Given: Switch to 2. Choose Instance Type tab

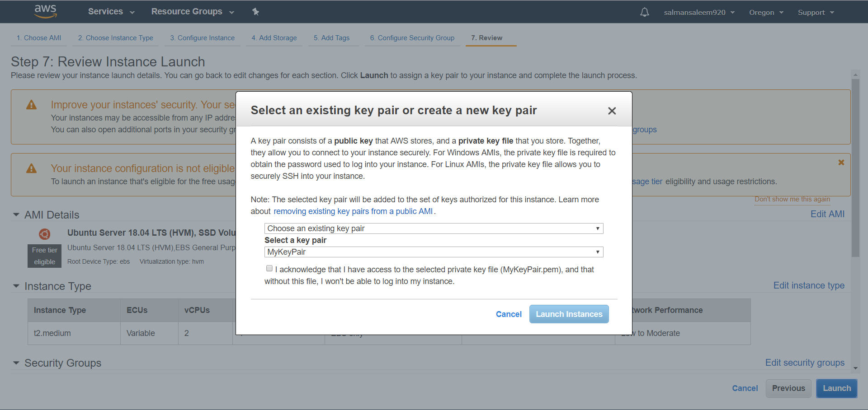Looking at the screenshot, I should tap(115, 38).
